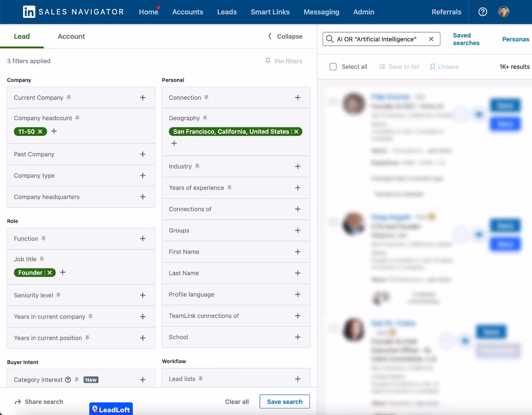This screenshot has width=532, height=415.
Task: Open Leads in top navigation
Action: (x=227, y=12)
